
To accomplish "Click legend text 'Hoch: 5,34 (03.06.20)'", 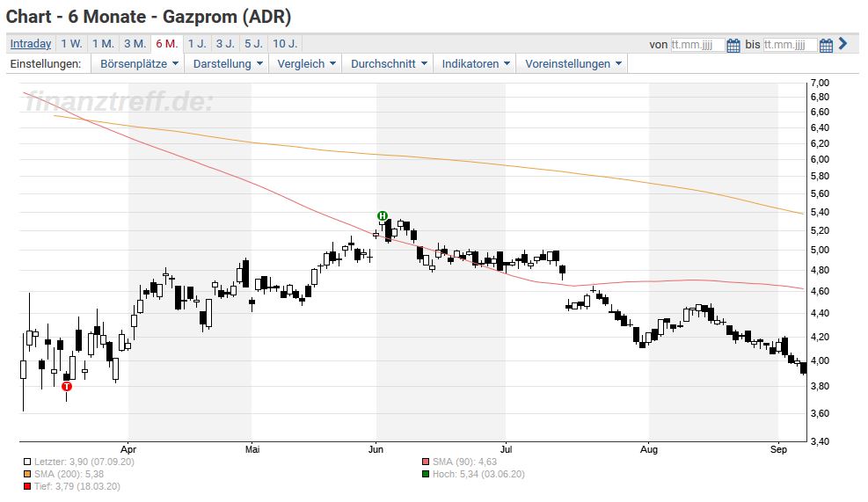I will [478, 475].
